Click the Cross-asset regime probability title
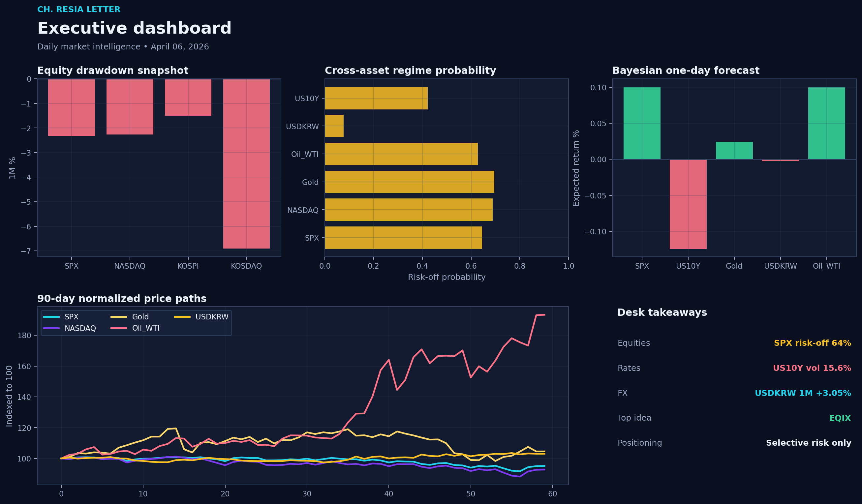The height and width of the screenshot is (504, 862). click(410, 71)
